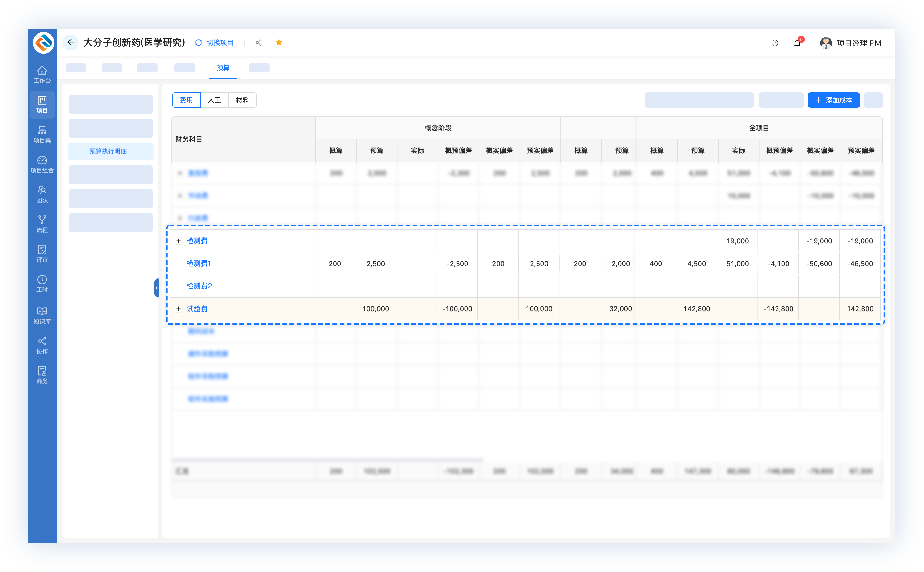This screenshot has width=924, height=572.
Task: Select 预算执行明细 in left menu
Action: (x=108, y=151)
